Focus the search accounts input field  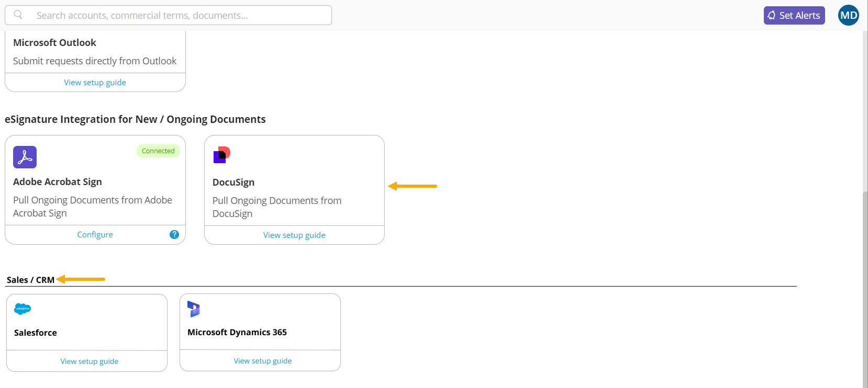point(168,15)
